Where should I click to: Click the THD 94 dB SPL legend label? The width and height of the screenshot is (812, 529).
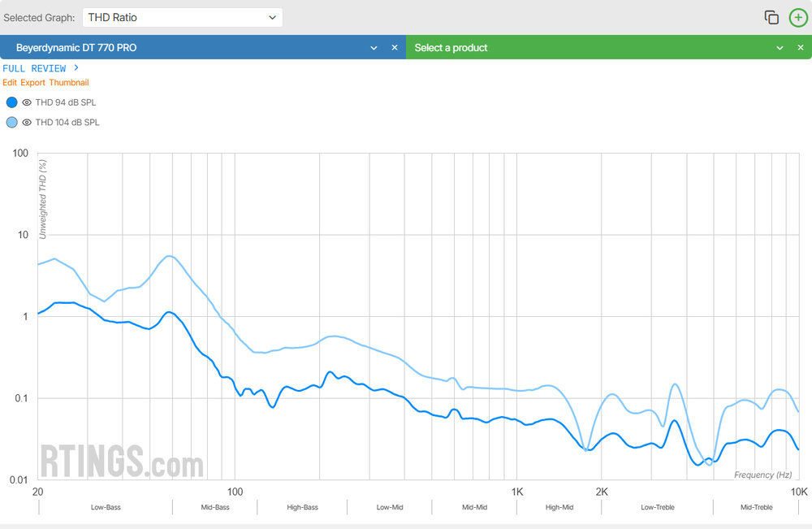click(67, 102)
